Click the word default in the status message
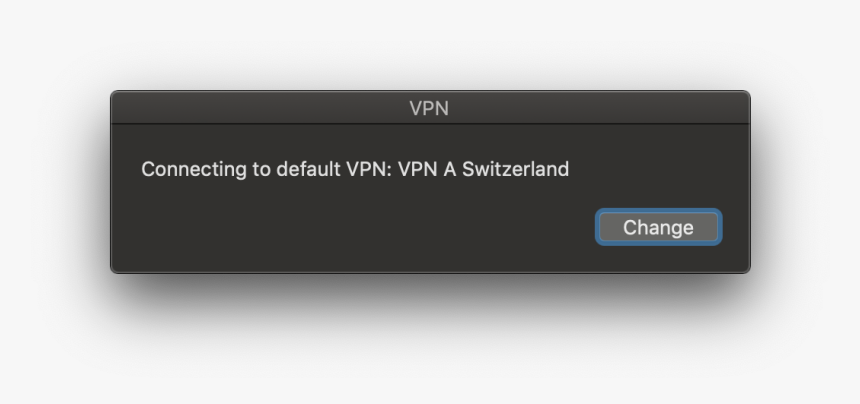 pyautogui.click(x=308, y=169)
